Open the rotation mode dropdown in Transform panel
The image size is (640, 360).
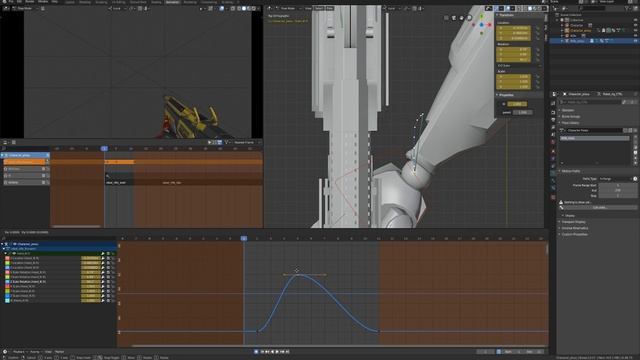pos(518,65)
